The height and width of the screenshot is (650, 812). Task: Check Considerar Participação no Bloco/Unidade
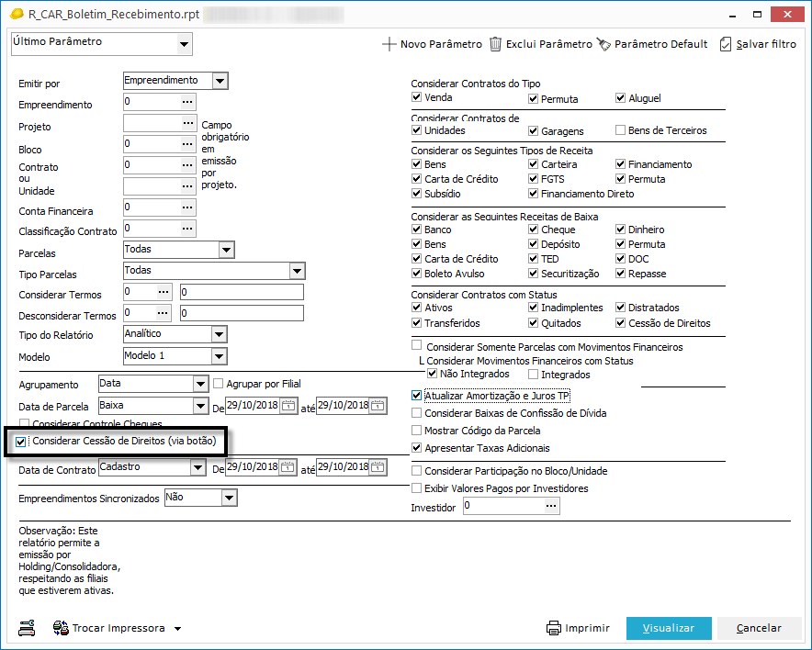coord(416,470)
